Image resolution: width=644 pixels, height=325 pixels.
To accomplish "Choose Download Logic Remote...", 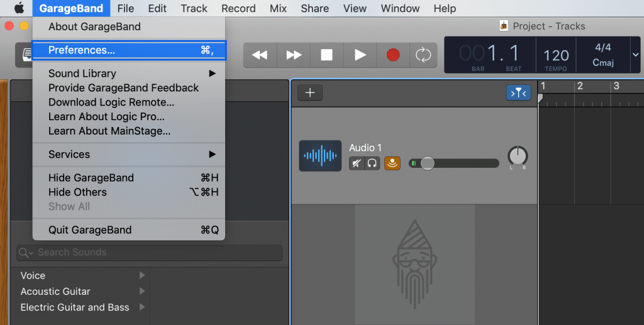I will tap(129, 102).
